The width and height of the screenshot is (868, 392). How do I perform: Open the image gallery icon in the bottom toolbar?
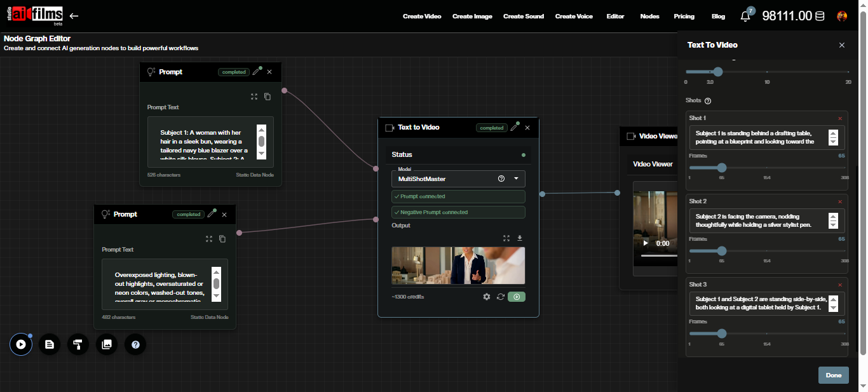pos(107,344)
